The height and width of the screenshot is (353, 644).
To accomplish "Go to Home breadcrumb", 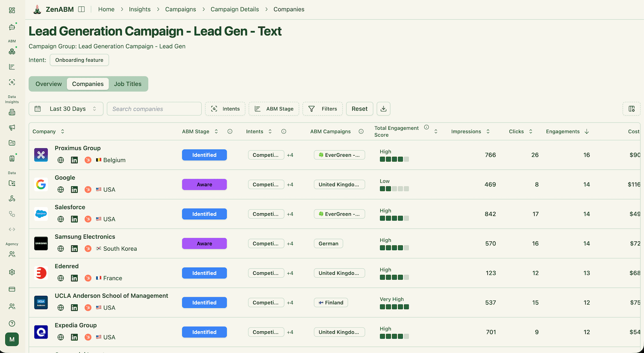I will (x=106, y=9).
